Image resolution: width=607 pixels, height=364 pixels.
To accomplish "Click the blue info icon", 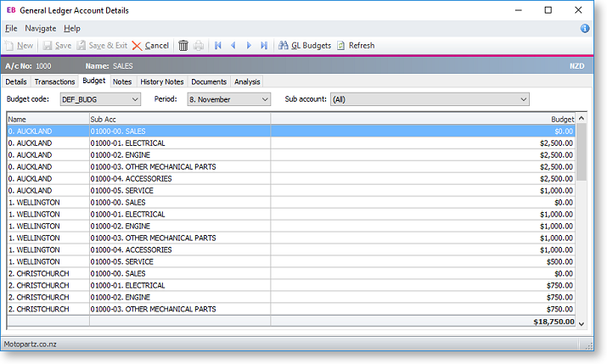I will coord(585,28).
